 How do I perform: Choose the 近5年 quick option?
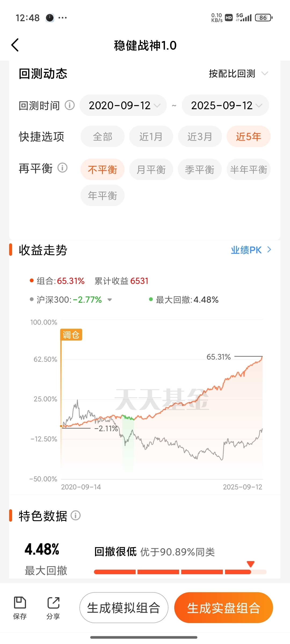tap(249, 136)
